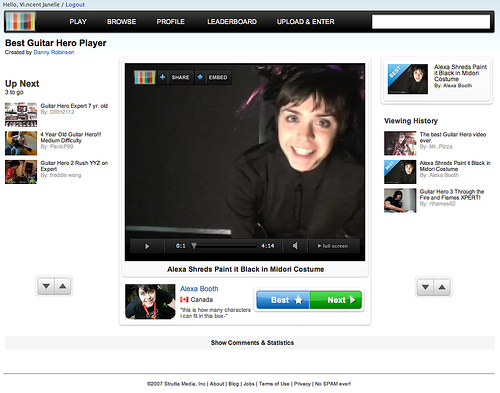
Task: Click the striped site logo in header
Action: pyautogui.click(x=20, y=21)
